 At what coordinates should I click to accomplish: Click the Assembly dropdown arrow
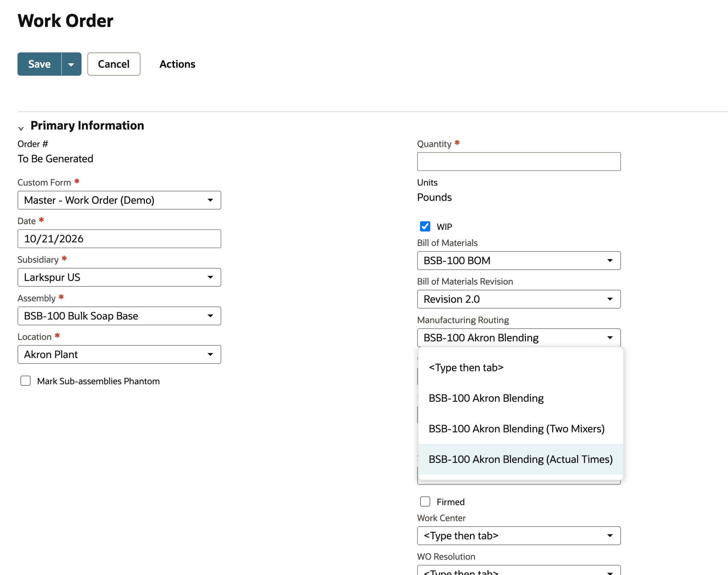(210, 316)
